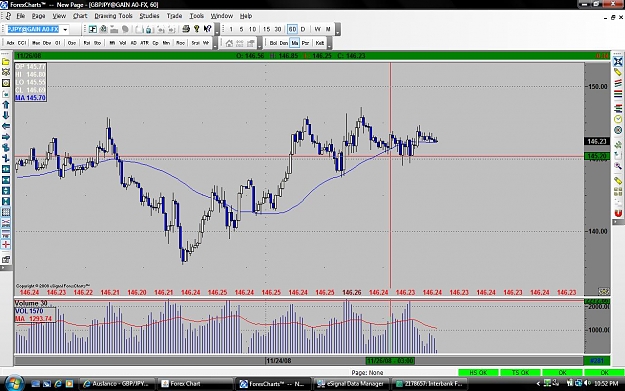The image size is (625, 391).
Task: Select the Daily (D) interval
Action: 303,29
